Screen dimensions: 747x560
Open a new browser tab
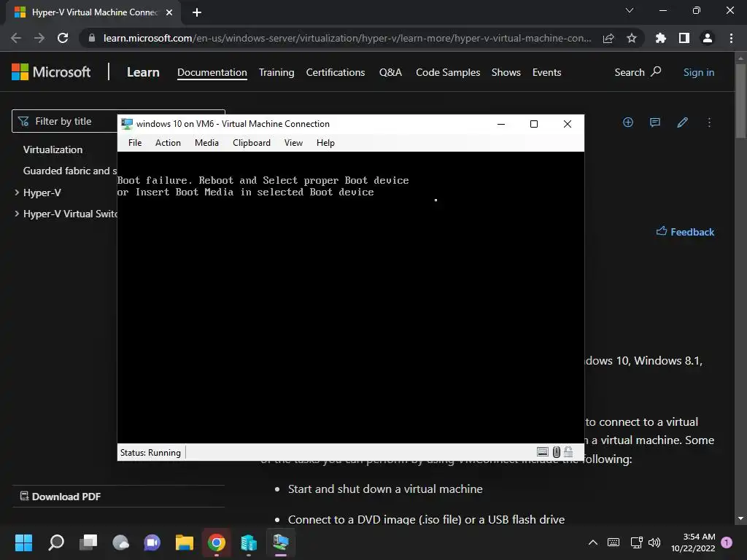[x=197, y=12]
